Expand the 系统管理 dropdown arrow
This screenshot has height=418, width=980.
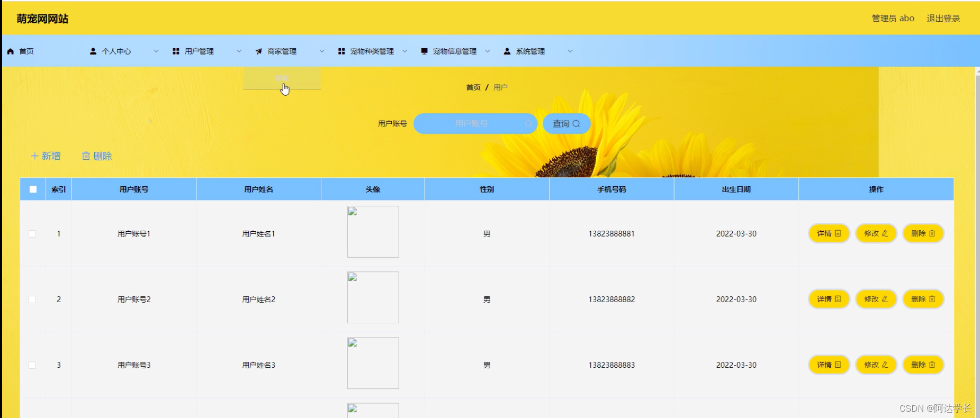pos(570,51)
